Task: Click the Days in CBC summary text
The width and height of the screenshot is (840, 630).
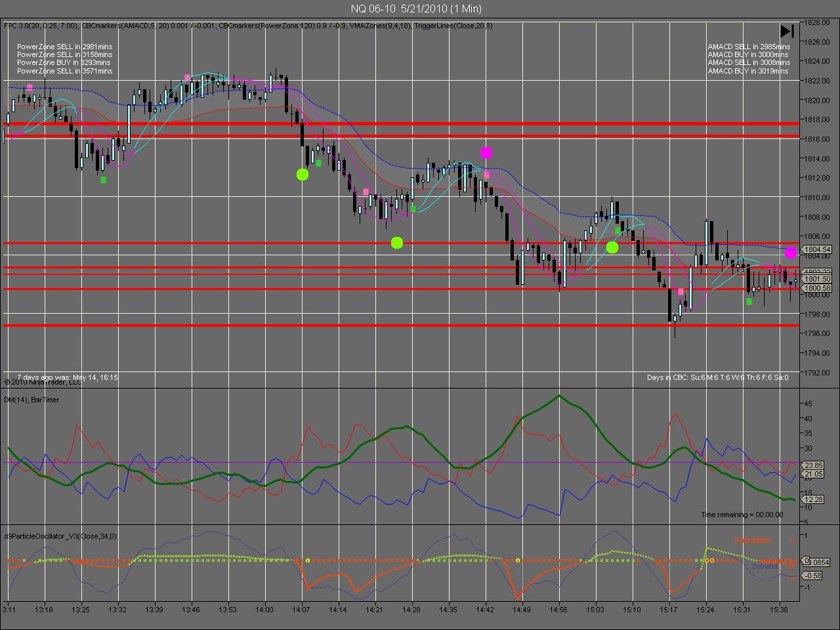Action: (717, 377)
